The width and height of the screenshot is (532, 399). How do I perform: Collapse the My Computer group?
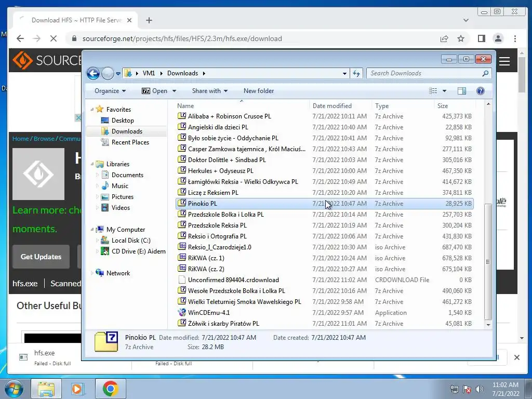[92, 230]
